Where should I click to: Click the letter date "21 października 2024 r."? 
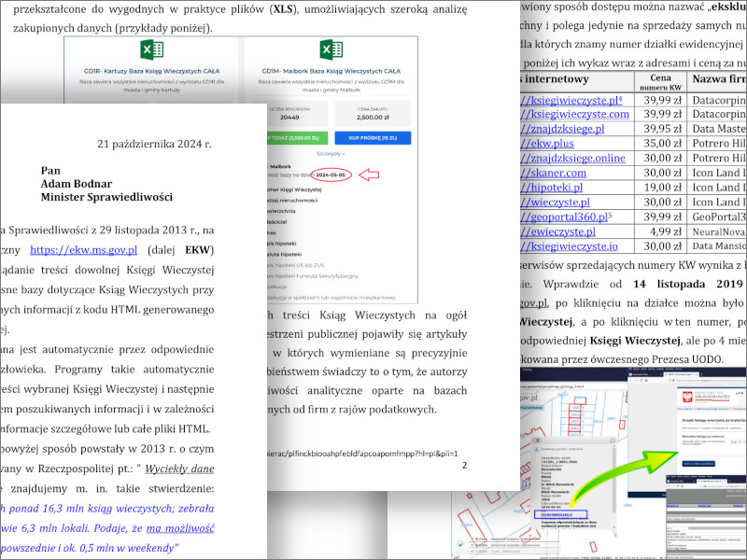coord(154,144)
